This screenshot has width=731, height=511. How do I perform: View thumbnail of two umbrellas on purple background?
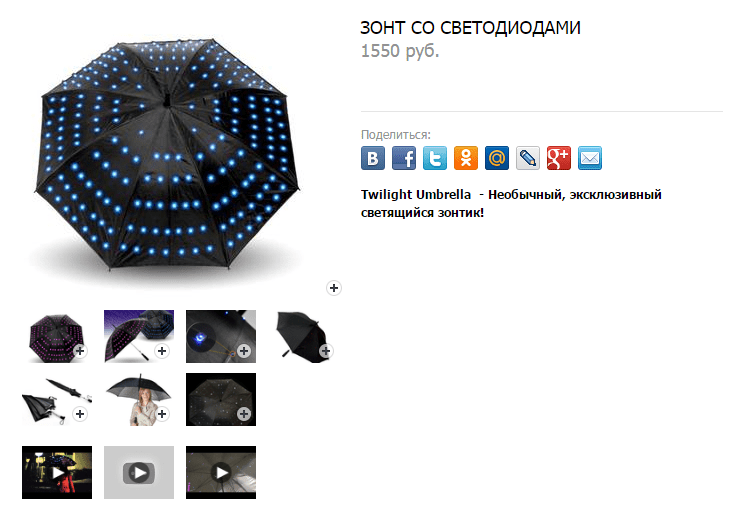[x=139, y=336]
